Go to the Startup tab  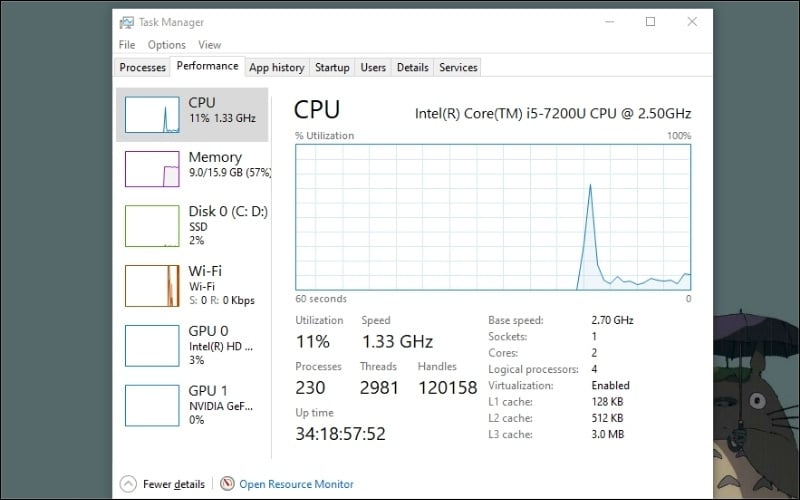332,67
